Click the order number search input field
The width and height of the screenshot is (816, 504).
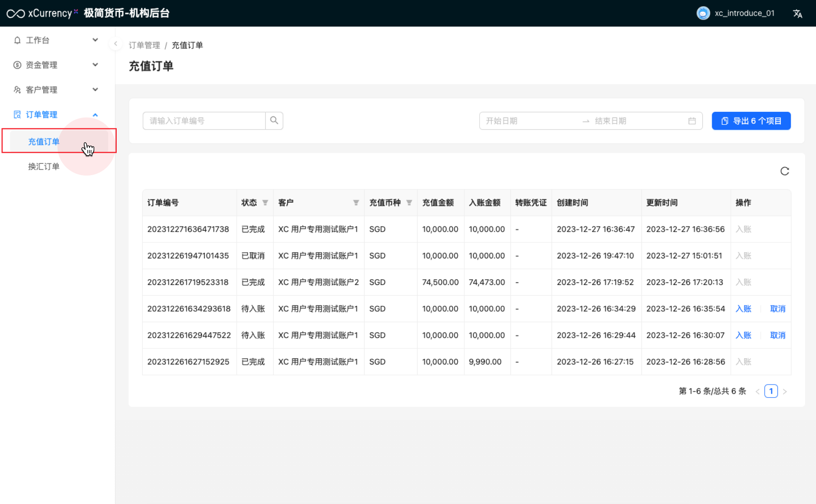(x=204, y=121)
